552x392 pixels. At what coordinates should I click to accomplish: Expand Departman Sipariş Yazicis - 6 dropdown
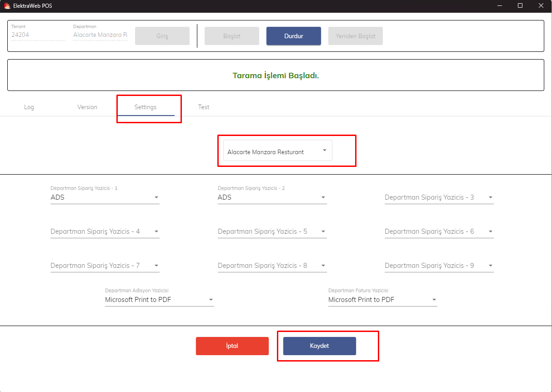click(439, 231)
